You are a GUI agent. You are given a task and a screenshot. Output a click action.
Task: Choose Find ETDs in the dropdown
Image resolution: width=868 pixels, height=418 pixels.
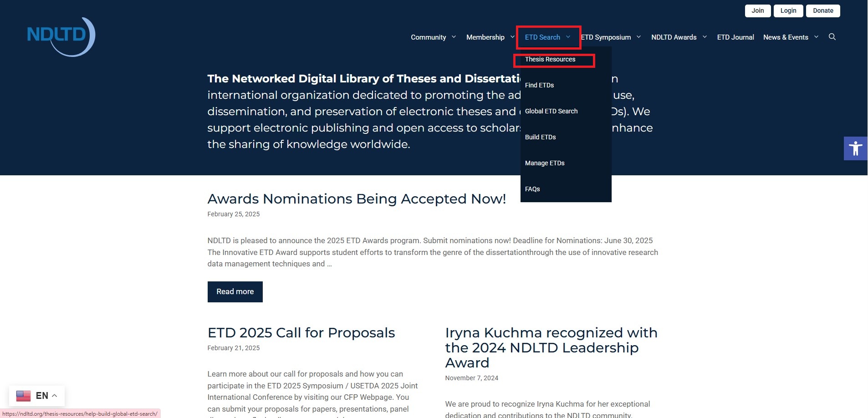pyautogui.click(x=539, y=85)
